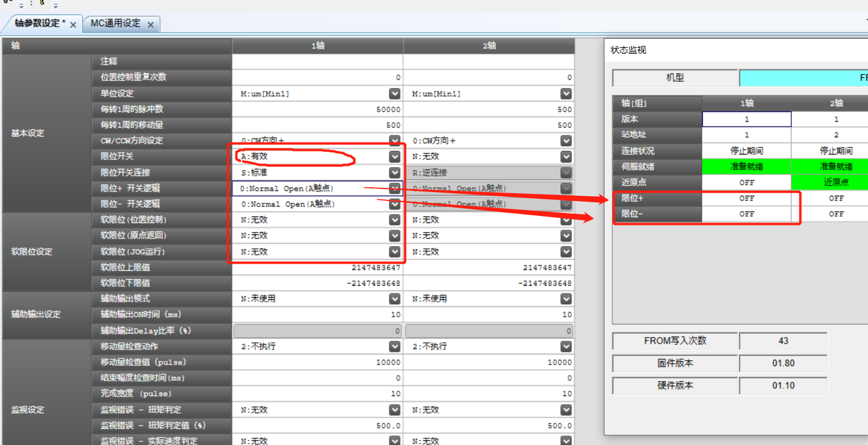Viewport: 868px width, 445px height.
Task: Expand axis 1 监视错误-扭矩判定 dropdown
Action: pyautogui.click(x=394, y=410)
